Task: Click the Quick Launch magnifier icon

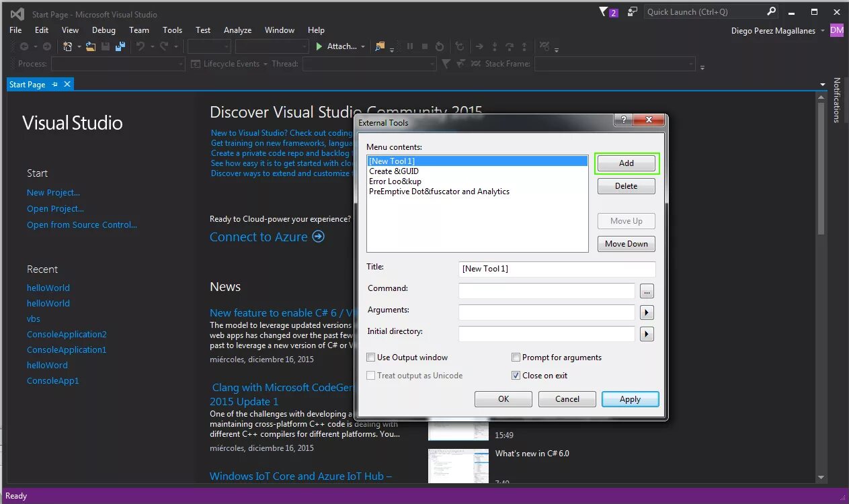Action: click(x=771, y=11)
